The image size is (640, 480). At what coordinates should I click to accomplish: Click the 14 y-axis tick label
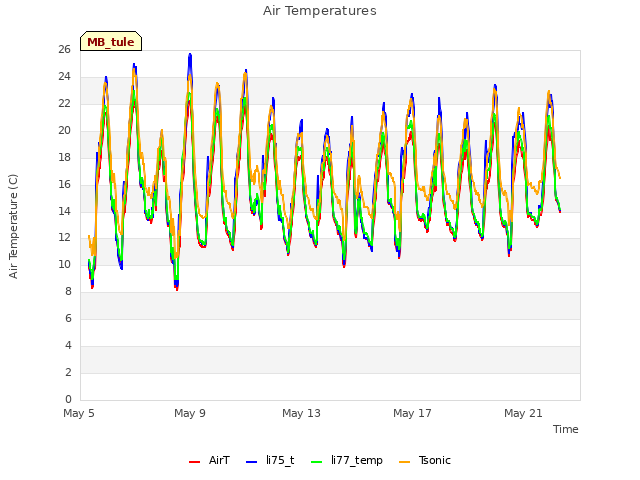click(64, 211)
